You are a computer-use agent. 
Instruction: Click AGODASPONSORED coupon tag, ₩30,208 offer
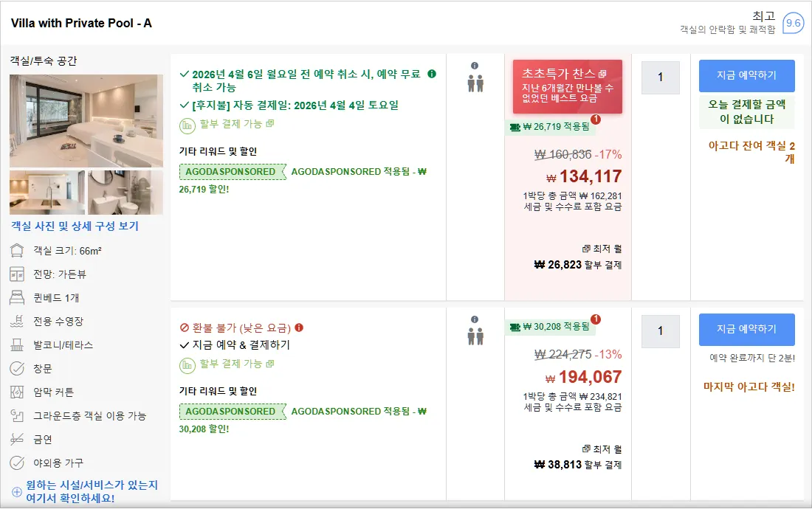(233, 412)
